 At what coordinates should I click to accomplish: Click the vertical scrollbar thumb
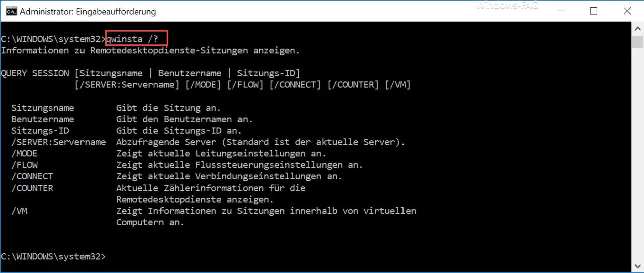pos(637,41)
